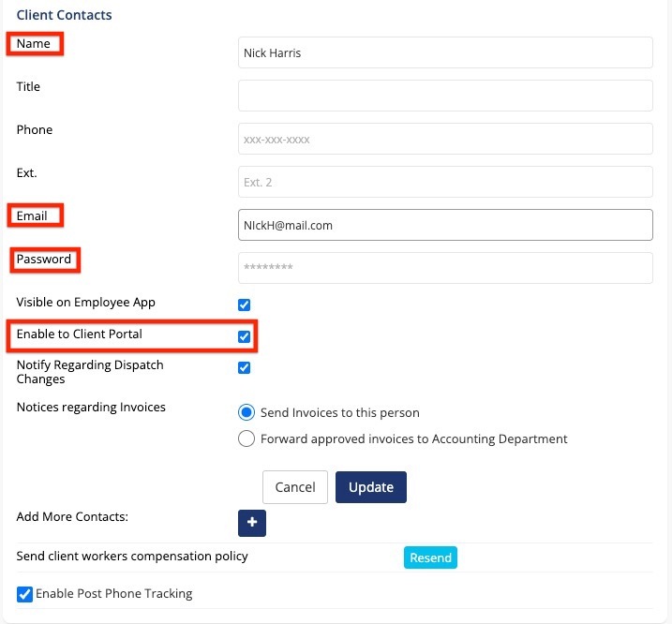The width and height of the screenshot is (672, 624).
Task: Disable Notify Regarding Dispatch Changes checkbox
Action: (x=245, y=367)
